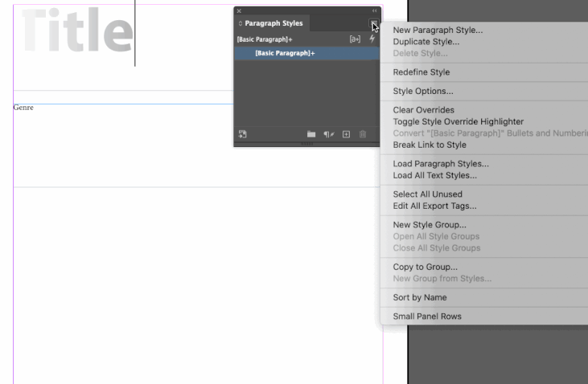
Task: Choose Redefine Style menu entry
Action: tap(421, 72)
